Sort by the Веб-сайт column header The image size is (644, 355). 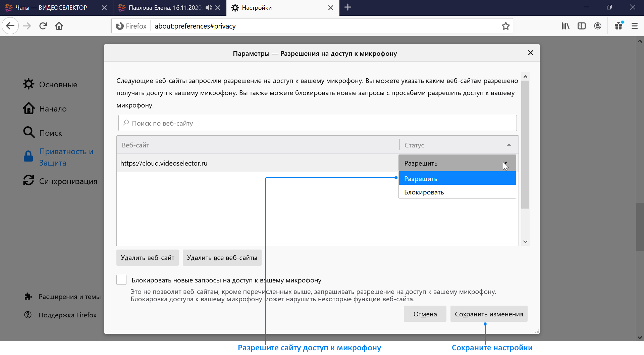click(x=258, y=145)
